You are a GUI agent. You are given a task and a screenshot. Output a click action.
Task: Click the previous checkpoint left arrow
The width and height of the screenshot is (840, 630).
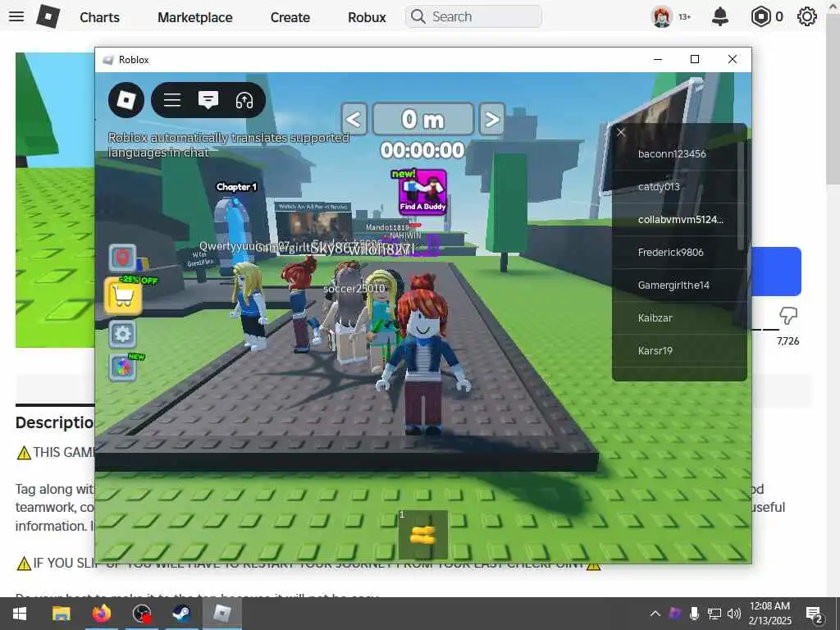coord(354,119)
